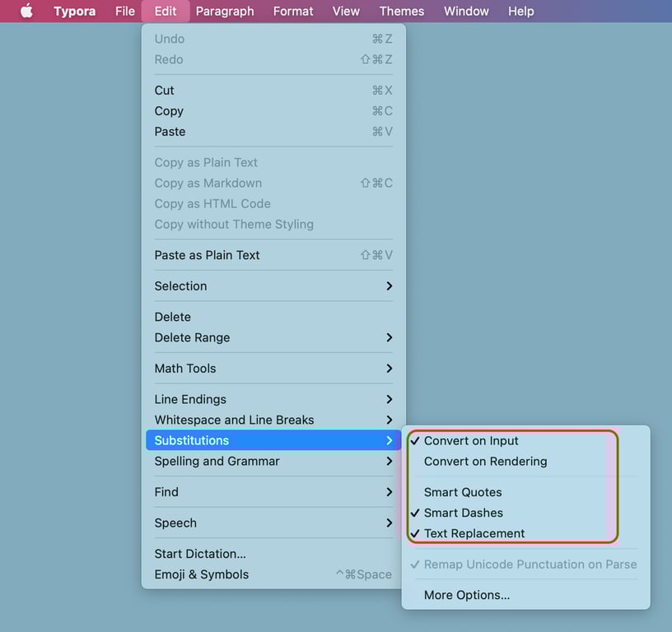
Task: Close the Edit menu in the menu bar
Action: point(166,12)
